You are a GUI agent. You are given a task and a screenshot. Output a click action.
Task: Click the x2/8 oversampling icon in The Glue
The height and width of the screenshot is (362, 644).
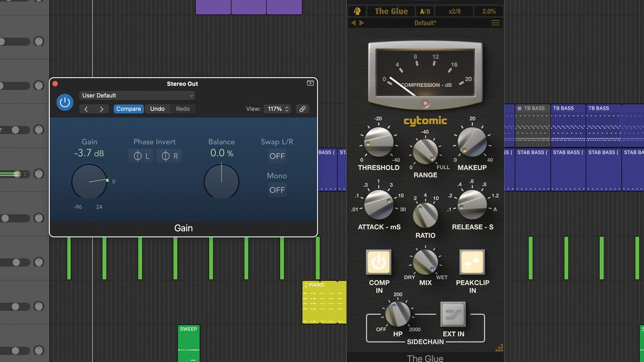coord(455,11)
